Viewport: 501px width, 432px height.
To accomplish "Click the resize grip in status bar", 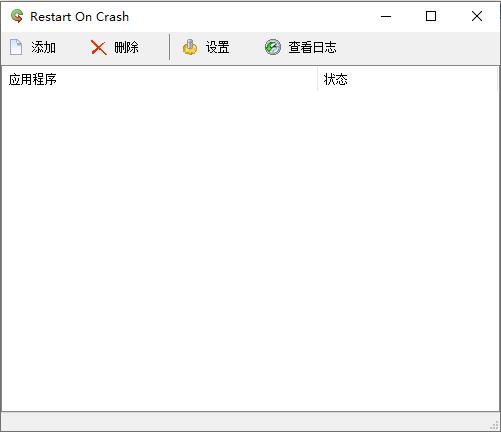I will point(495,425).
